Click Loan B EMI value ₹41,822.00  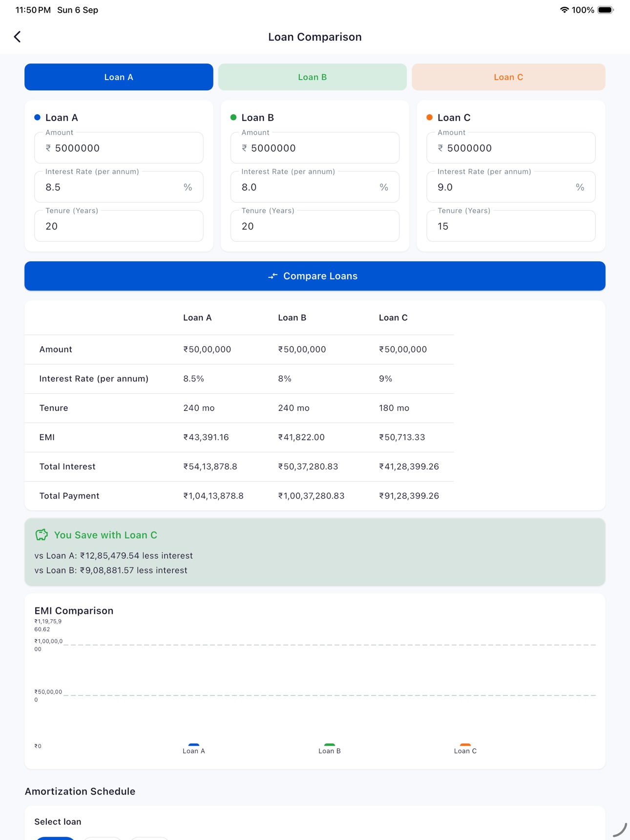tap(301, 437)
